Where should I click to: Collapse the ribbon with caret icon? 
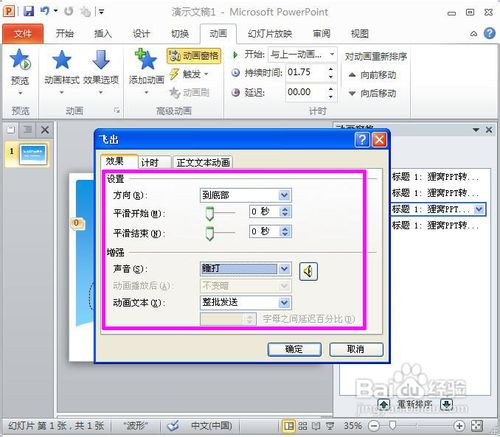(x=473, y=34)
